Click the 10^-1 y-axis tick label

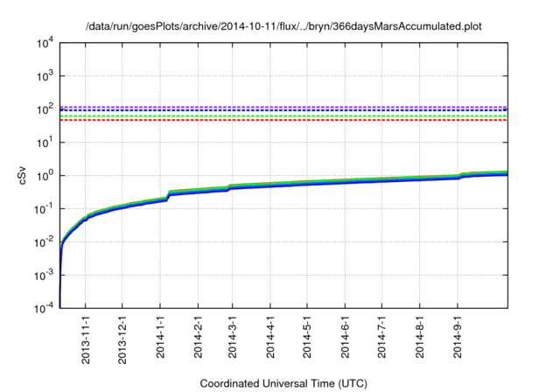point(44,209)
